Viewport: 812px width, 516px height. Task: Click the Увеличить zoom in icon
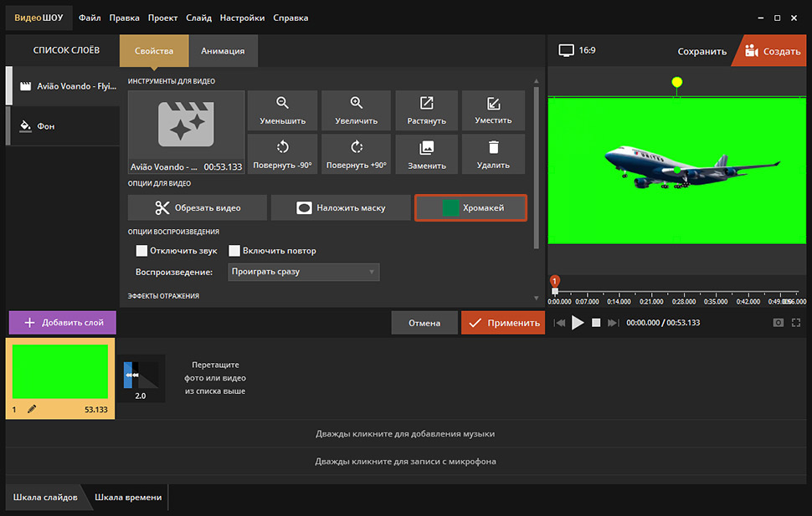(x=357, y=103)
